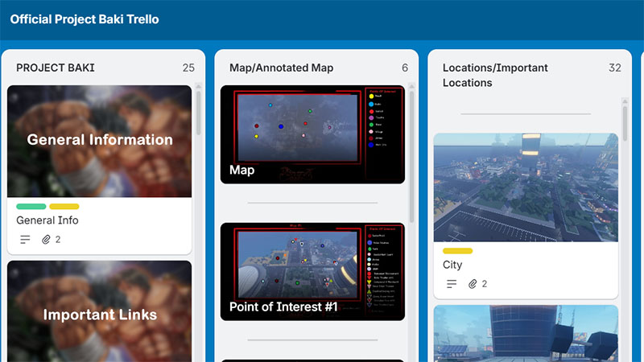The image size is (644, 362).
Task: Click description icon on City card
Action: [x=452, y=284]
